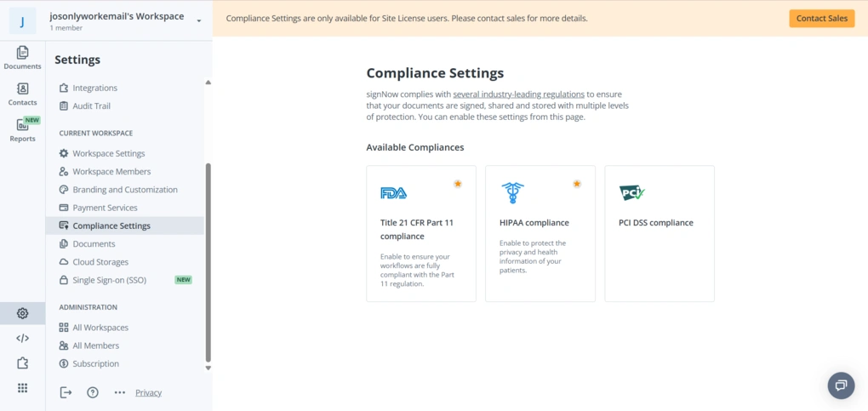
Task: Open All Workspaces administration page
Action: tap(100, 328)
